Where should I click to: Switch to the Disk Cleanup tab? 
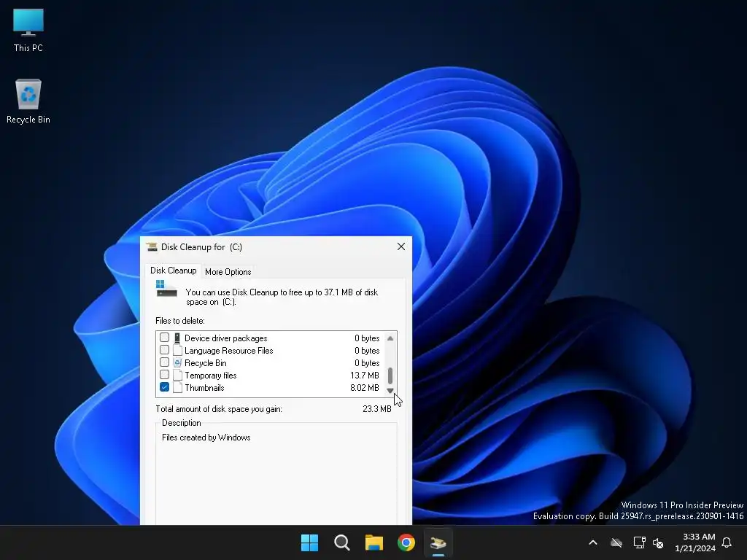173,271
